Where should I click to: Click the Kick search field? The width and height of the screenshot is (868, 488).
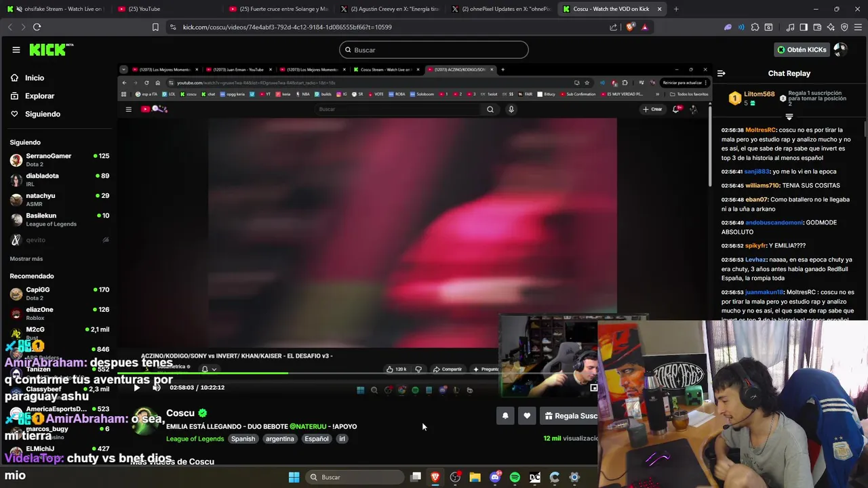pyautogui.click(x=434, y=49)
